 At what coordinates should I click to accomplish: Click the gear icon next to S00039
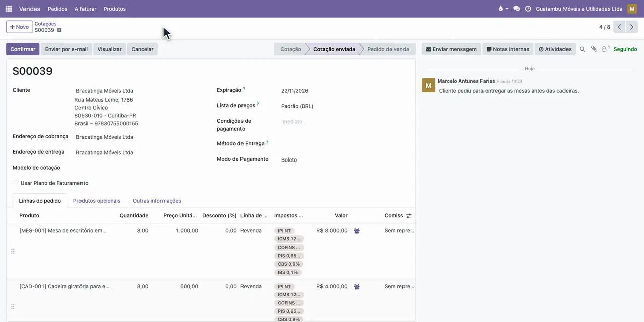pyautogui.click(x=59, y=30)
